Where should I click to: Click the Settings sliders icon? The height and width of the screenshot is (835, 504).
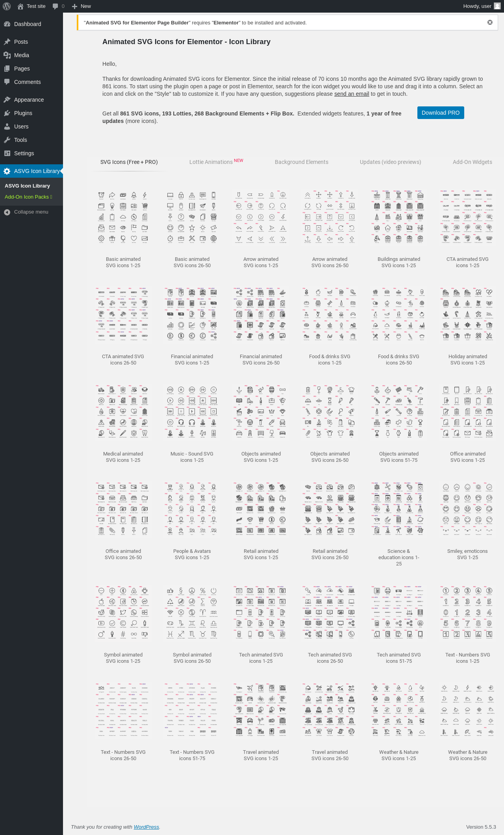click(x=7, y=153)
